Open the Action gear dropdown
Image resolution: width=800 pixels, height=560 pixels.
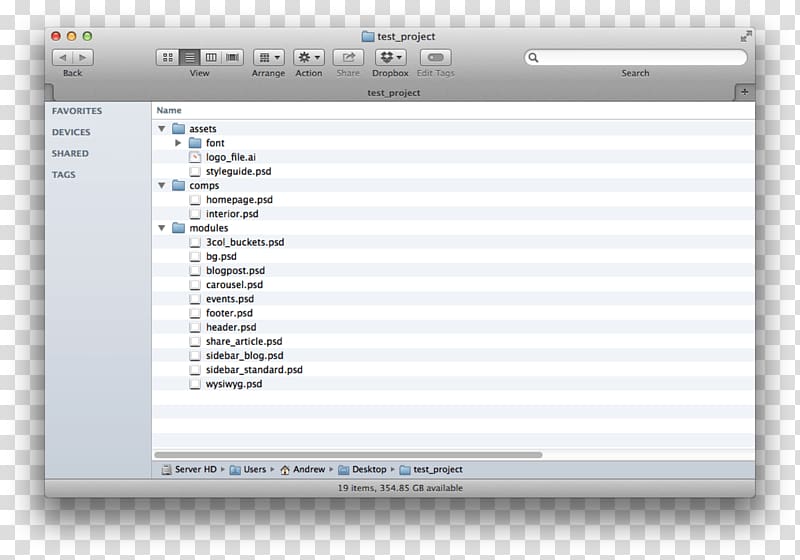pos(309,58)
